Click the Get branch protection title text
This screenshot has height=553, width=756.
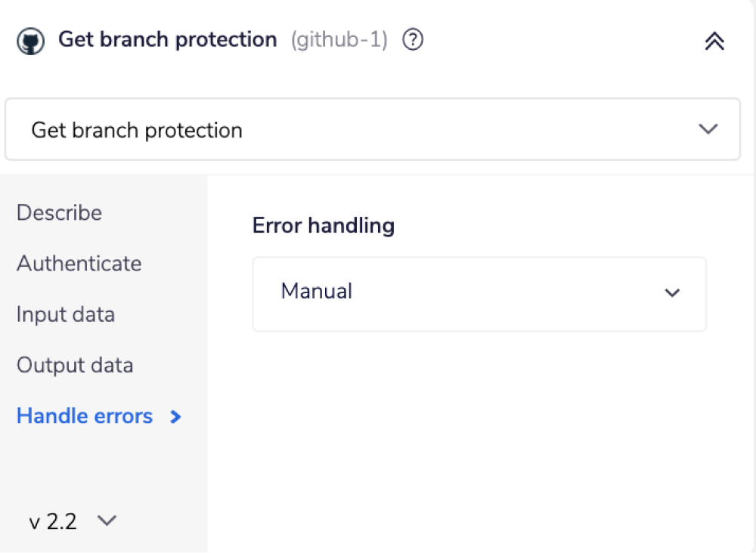coord(167,39)
